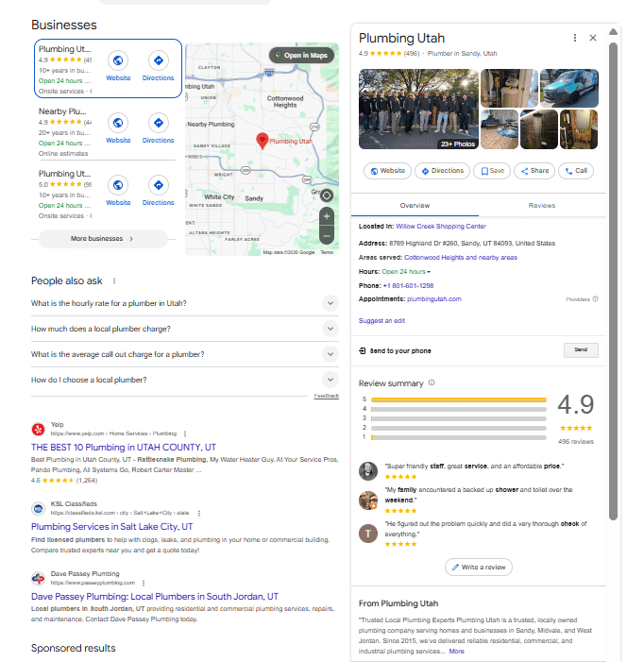This screenshot has width=644, height=662.
Task: Click avatar of 'Super friendly staff' reviewer
Action: coord(368,470)
